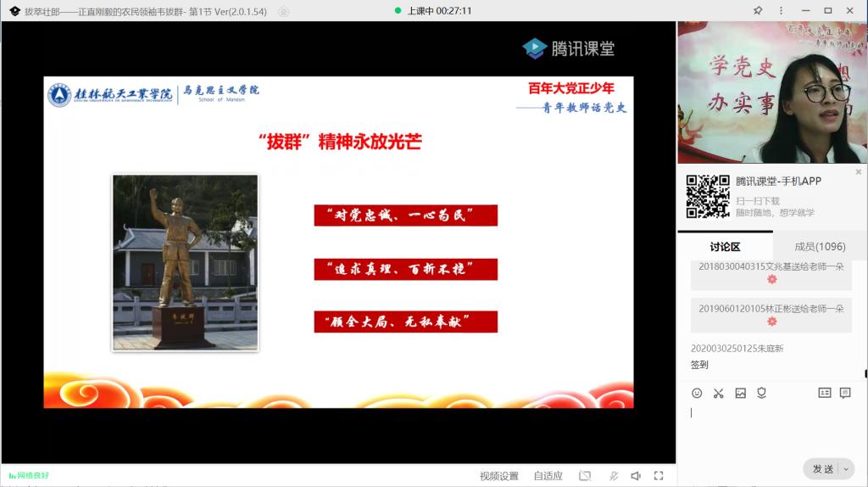Open 视频设置 video settings
Image resolution: width=868 pixels, height=487 pixels.
pyautogui.click(x=498, y=476)
